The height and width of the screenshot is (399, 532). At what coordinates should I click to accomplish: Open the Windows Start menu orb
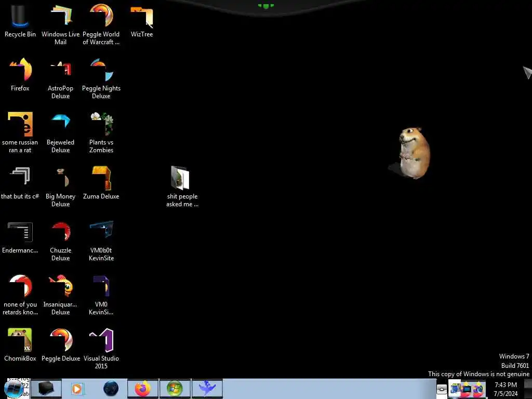click(14, 389)
